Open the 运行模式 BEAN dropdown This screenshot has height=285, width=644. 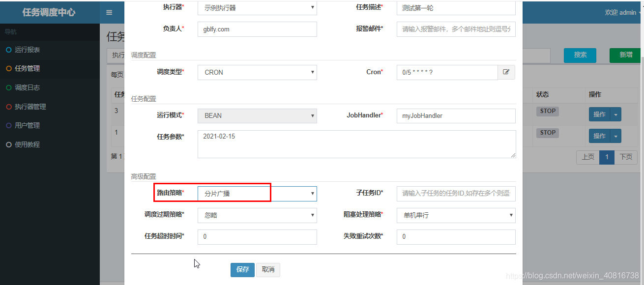[257, 115]
